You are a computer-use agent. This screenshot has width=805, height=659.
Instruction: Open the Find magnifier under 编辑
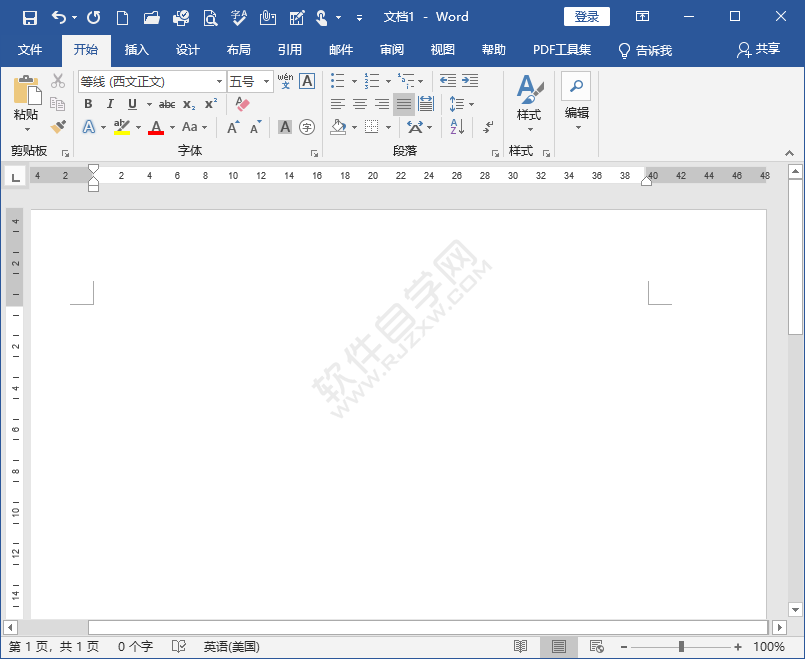click(x=576, y=87)
